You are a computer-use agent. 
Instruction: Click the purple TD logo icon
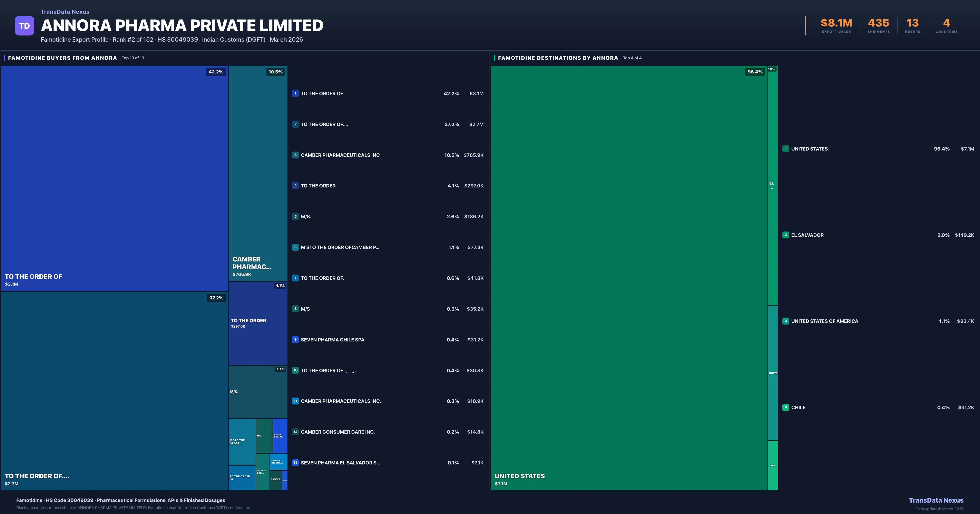click(24, 25)
